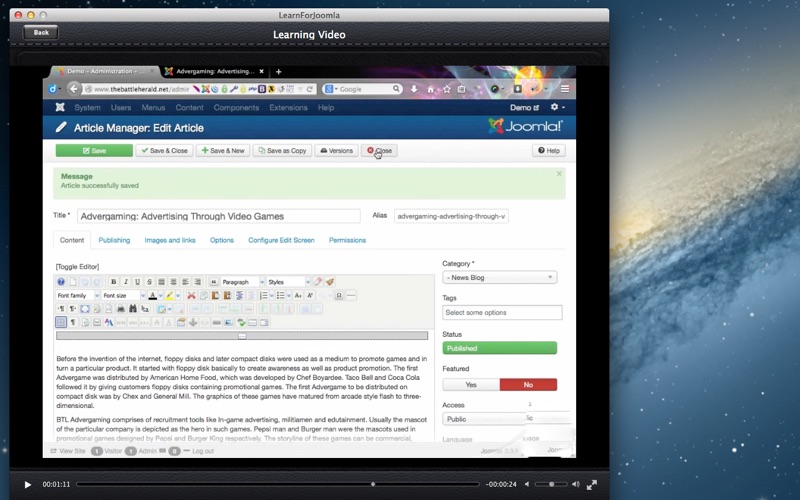
Task: Toggle bold formatting in editor
Action: pos(114,282)
